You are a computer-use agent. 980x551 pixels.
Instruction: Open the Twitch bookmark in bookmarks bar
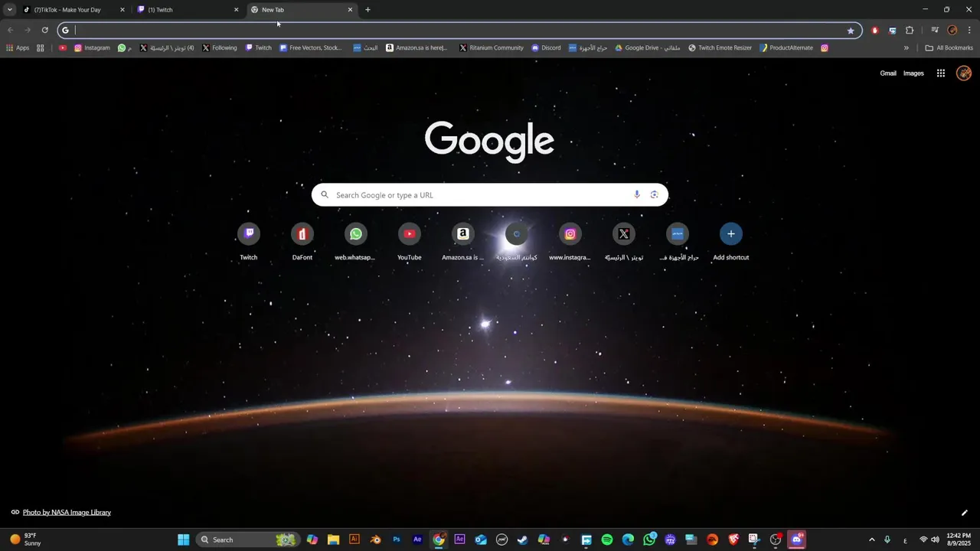pos(259,47)
